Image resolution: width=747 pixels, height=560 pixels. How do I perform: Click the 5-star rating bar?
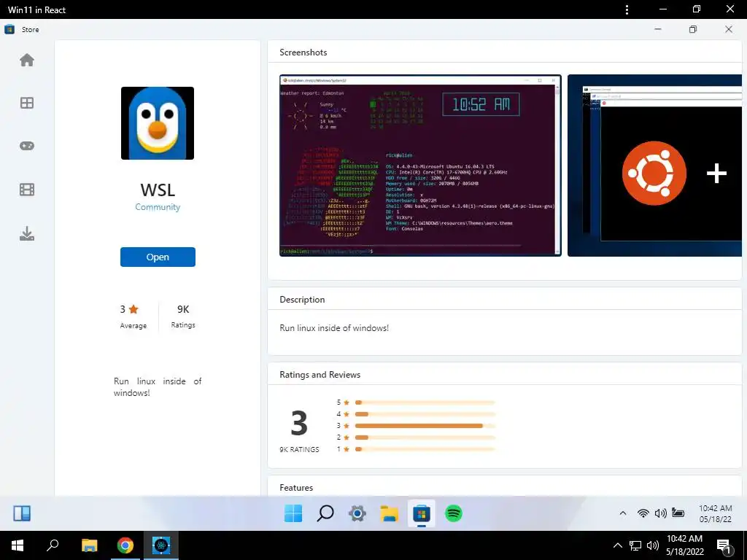click(x=425, y=402)
